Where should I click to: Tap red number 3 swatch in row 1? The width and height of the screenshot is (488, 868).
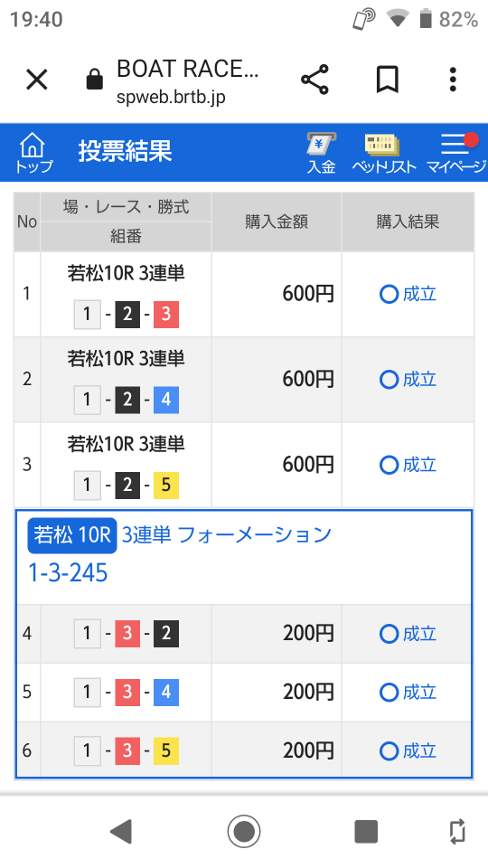(x=166, y=315)
